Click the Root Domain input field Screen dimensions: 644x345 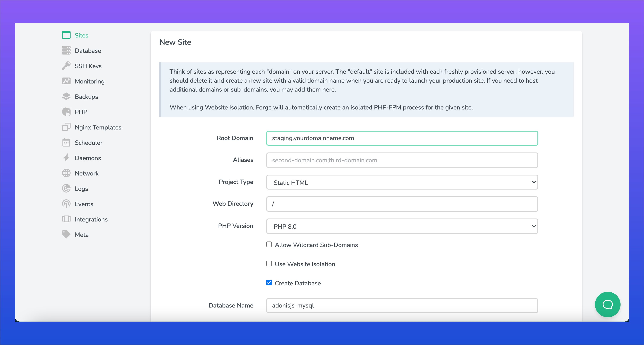pyautogui.click(x=402, y=138)
